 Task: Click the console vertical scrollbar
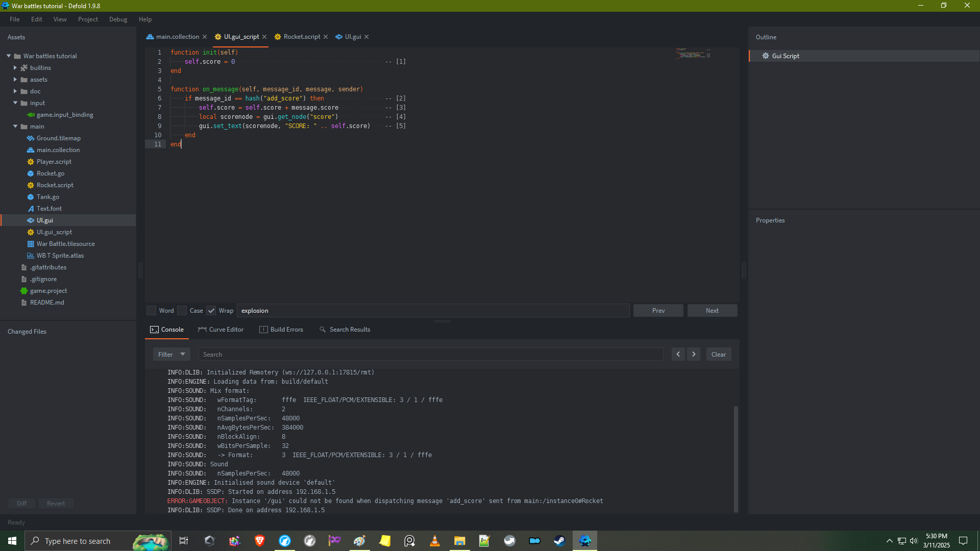coord(736,459)
